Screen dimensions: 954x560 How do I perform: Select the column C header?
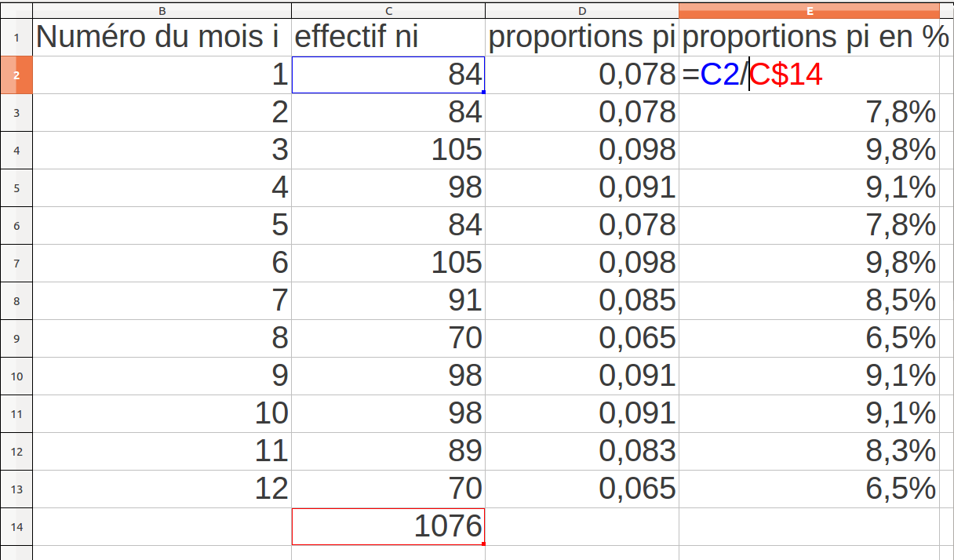click(388, 10)
